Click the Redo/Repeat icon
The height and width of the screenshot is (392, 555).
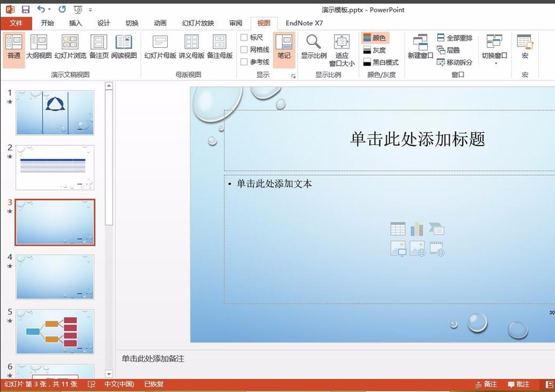tap(62, 9)
